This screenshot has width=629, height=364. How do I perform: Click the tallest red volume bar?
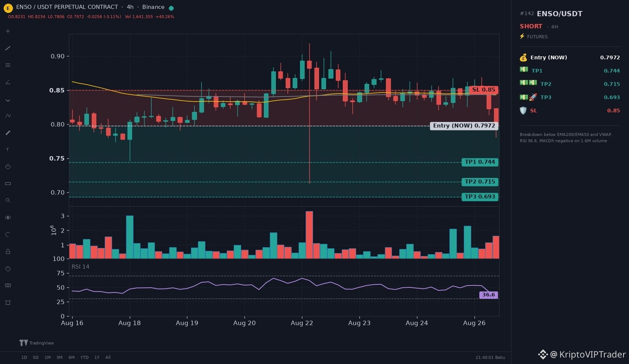309,235
